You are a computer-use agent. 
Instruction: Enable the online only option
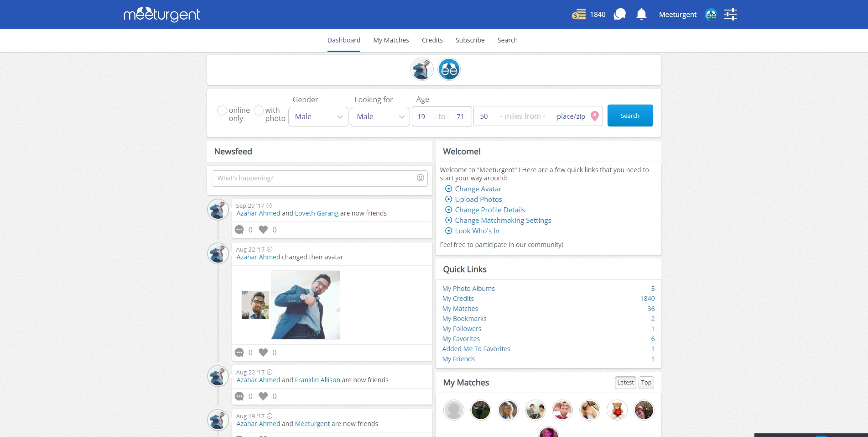(x=222, y=111)
